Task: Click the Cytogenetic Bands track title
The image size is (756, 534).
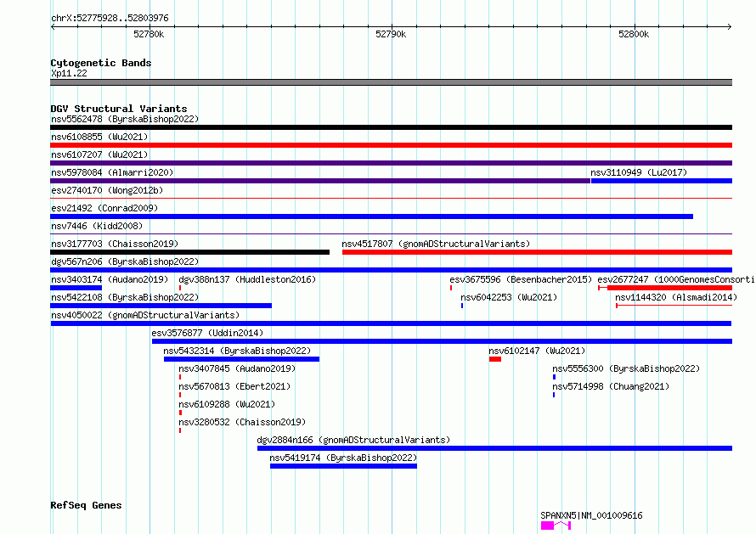Action: pos(101,63)
